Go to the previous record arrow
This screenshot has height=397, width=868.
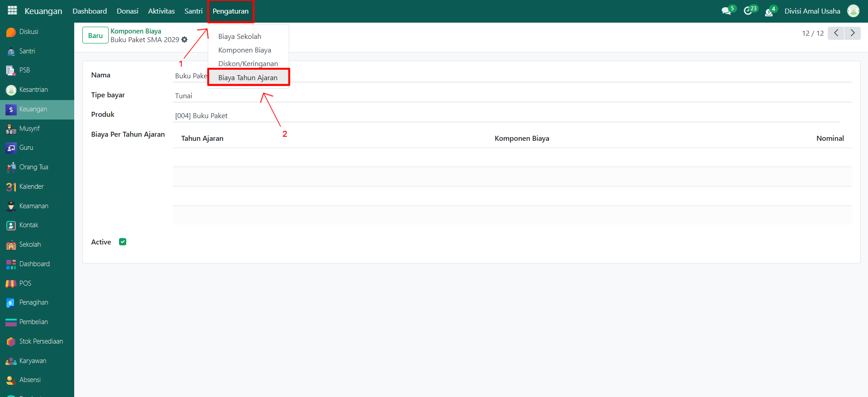(835, 33)
